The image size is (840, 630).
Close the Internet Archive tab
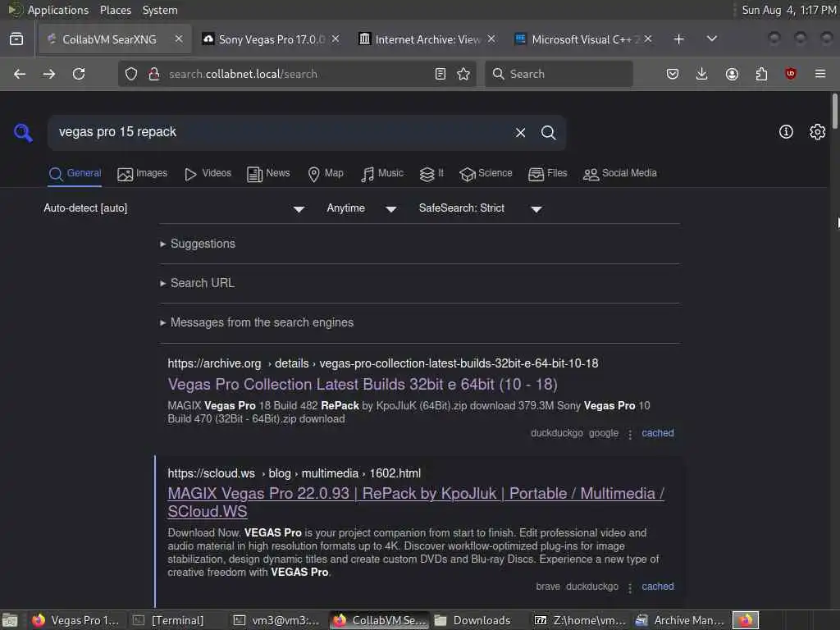(491, 39)
